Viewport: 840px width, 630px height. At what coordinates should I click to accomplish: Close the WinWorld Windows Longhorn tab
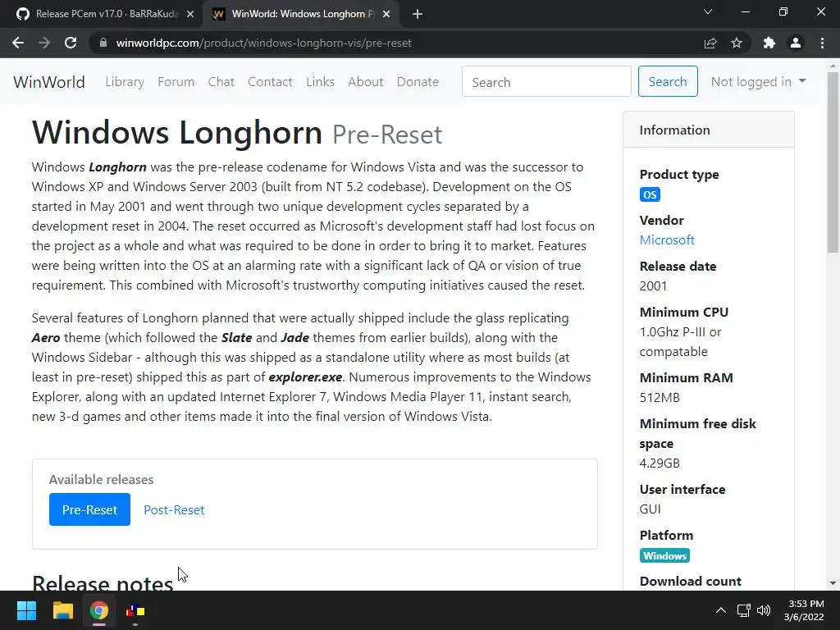point(386,14)
